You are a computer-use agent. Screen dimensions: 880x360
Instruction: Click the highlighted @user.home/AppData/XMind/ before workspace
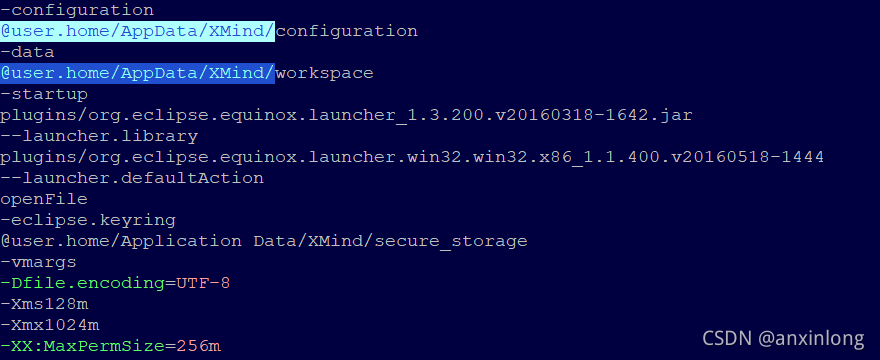pyautogui.click(x=138, y=73)
